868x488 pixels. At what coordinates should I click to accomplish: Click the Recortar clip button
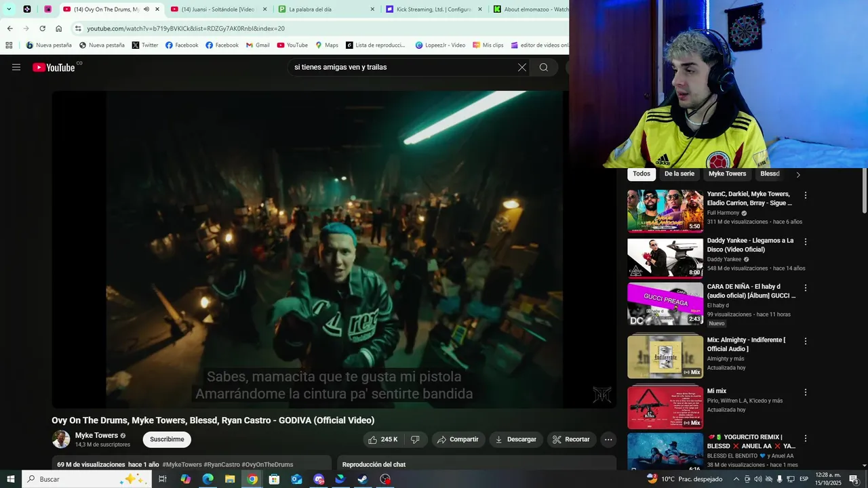pyautogui.click(x=572, y=439)
